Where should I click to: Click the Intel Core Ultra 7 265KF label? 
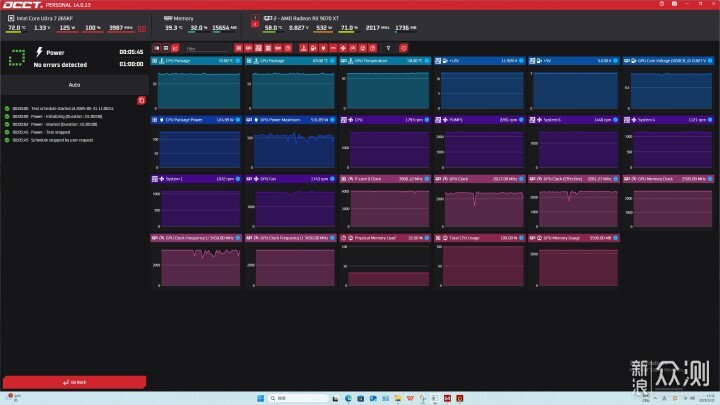[x=45, y=18]
